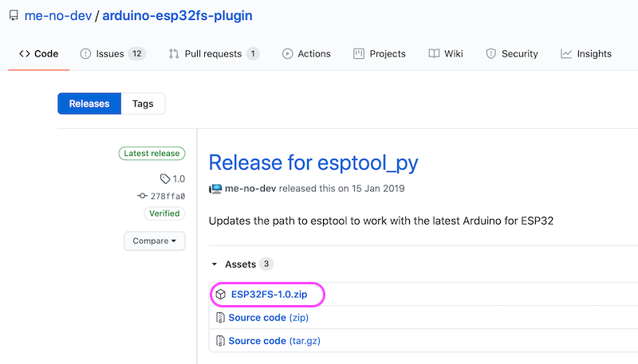Download Source code (tar.gz)
The width and height of the screenshot is (638, 364).
(274, 340)
